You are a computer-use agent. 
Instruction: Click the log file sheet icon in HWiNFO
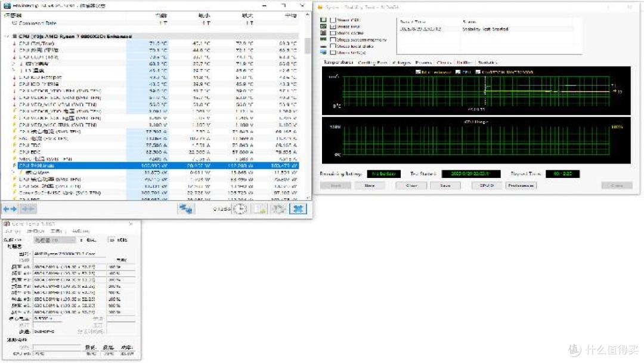(260, 209)
